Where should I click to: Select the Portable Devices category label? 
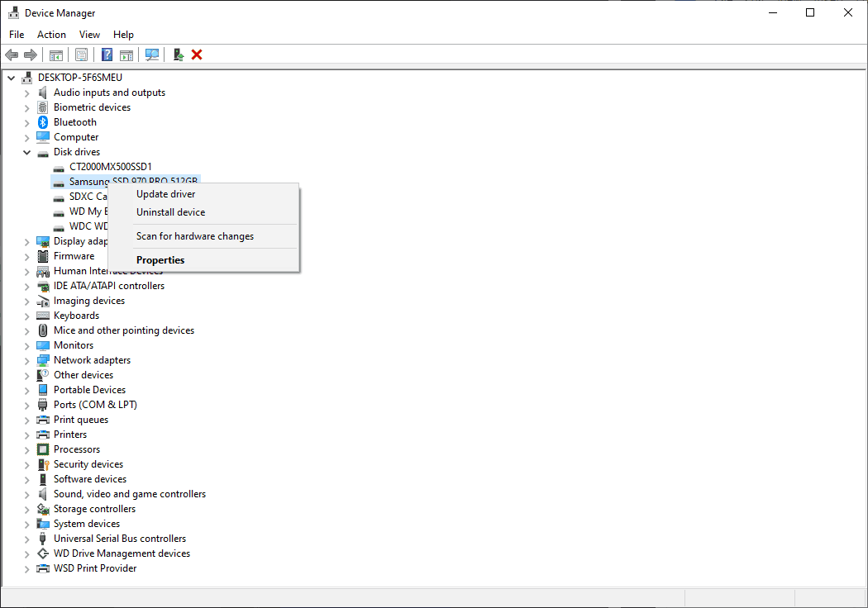(89, 390)
